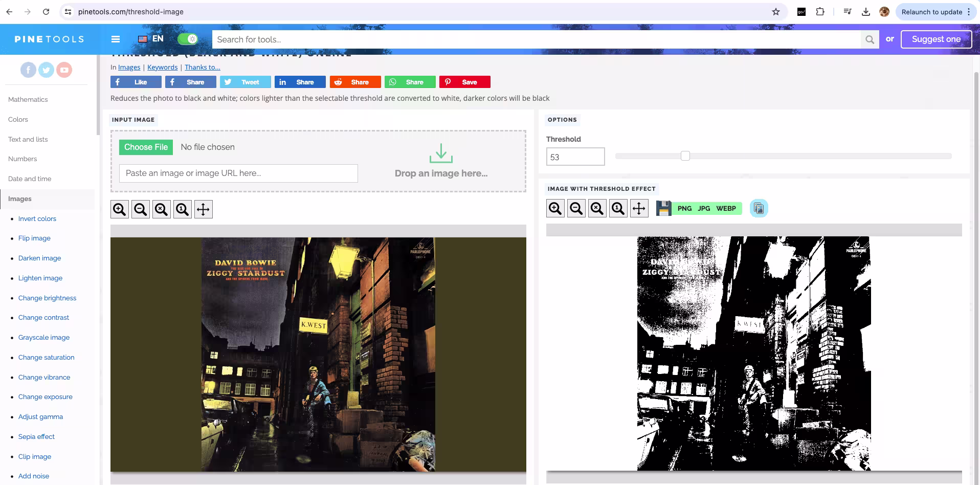The height and width of the screenshot is (485, 980).
Task: Open the browser downloads icon
Action: coord(866,12)
